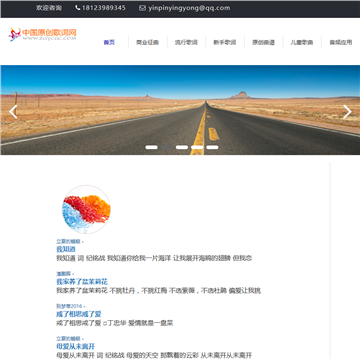Click the desert highway banner image
Viewport: 360px width, 360px height.
(x=180, y=110)
